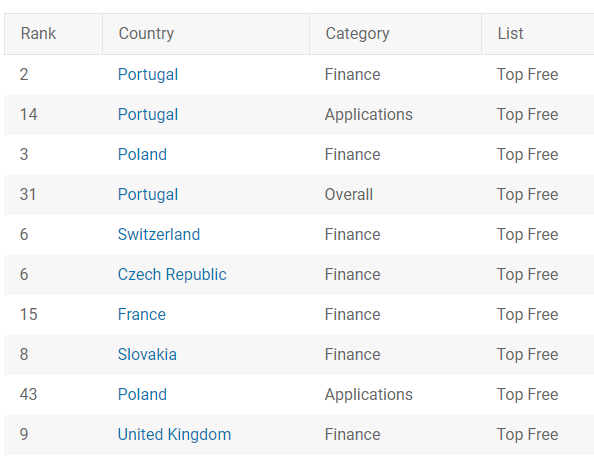Open the Switzerland country link

point(159,235)
